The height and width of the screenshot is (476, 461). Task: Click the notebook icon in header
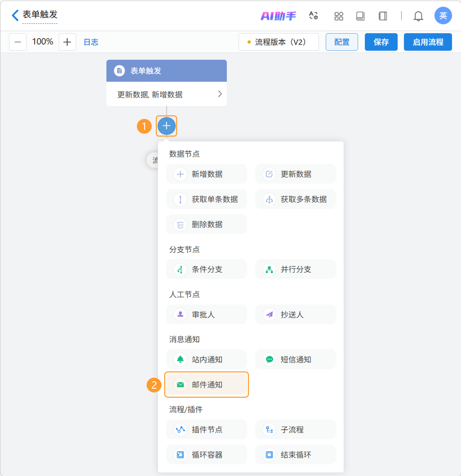[383, 16]
